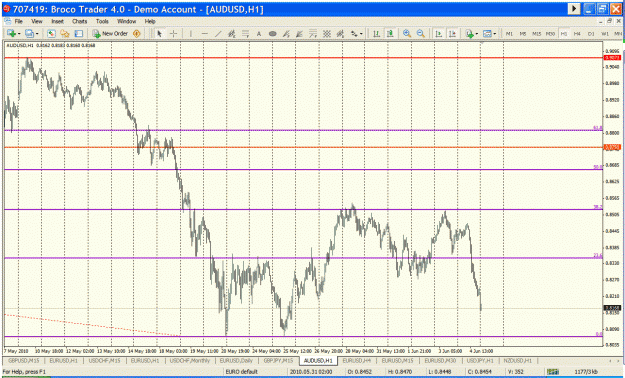Switch timeframe to H4
The height and width of the screenshot is (378, 625).
pos(577,34)
